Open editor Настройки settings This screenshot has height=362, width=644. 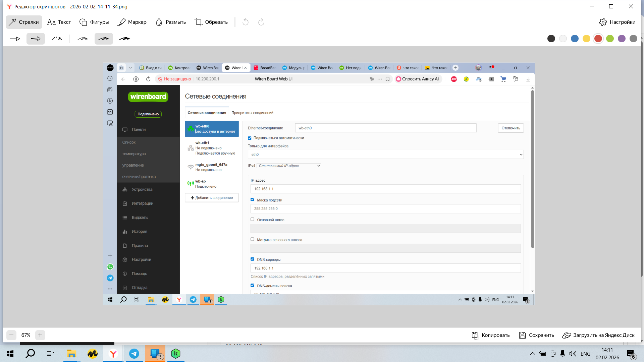click(x=617, y=22)
